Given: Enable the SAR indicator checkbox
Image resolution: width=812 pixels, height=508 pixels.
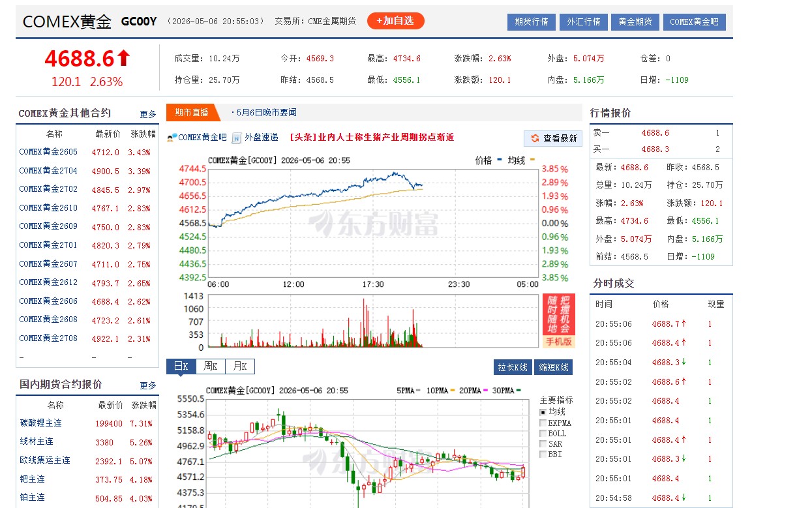Looking at the screenshot, I should pos(543,443).
